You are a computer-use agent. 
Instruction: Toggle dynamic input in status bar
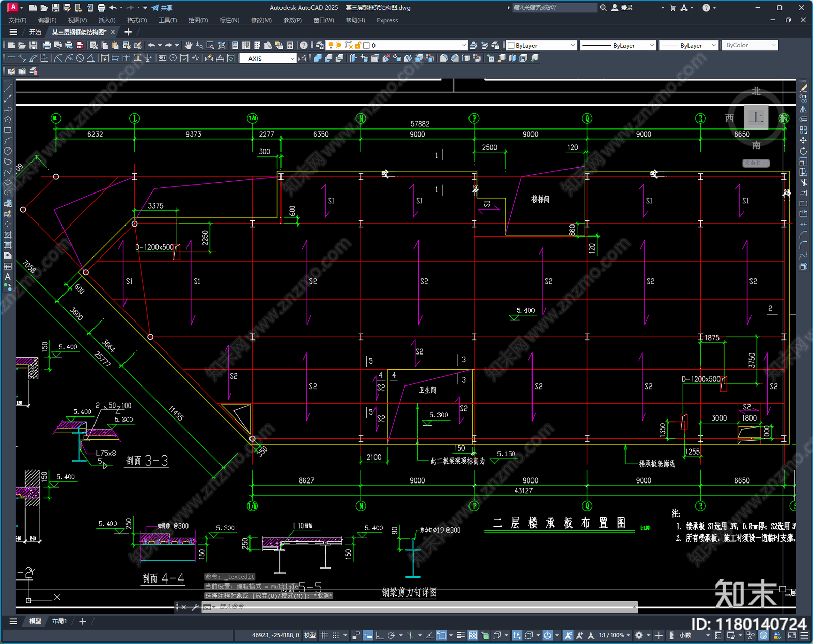tap(368, 635)
